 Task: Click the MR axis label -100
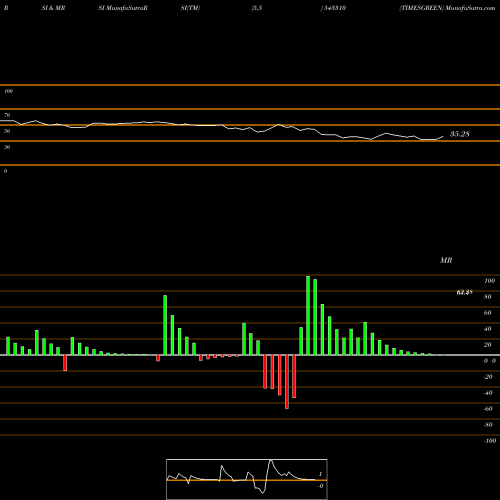[490, 441]
